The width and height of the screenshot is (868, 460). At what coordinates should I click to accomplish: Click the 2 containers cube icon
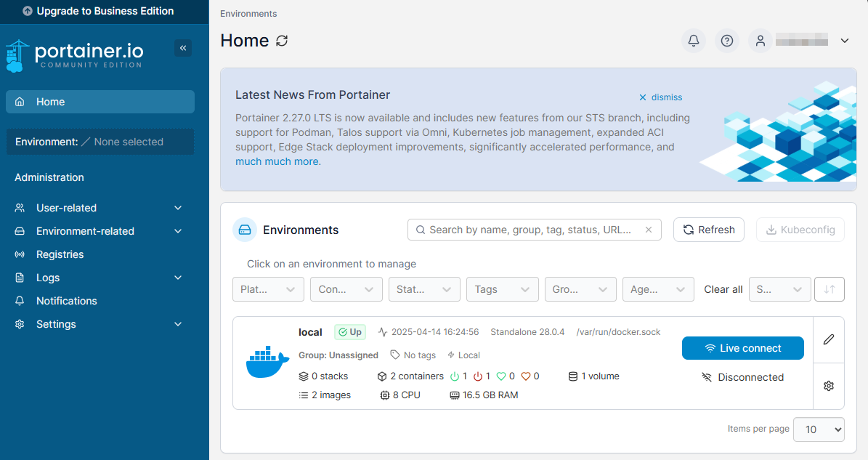(382, 376)
